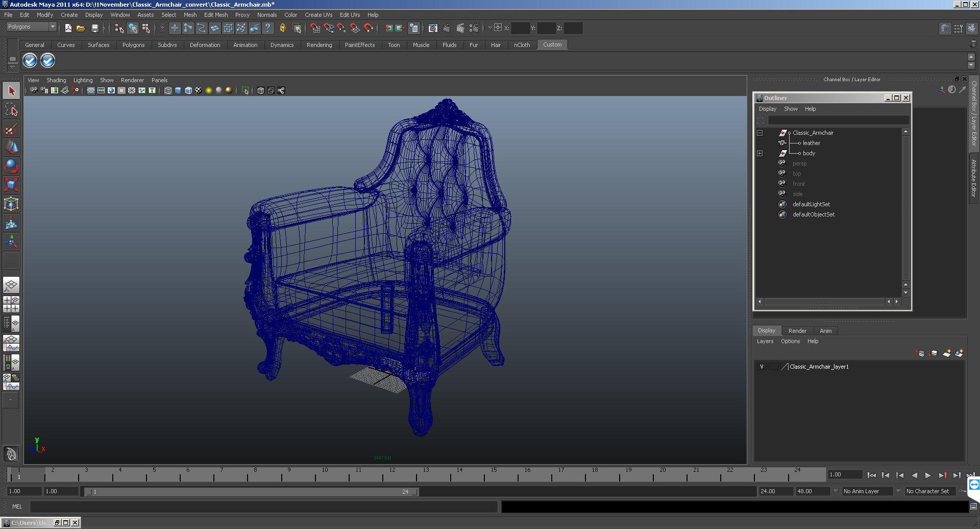This screenshot has height=531, width=980.
Task: Open viewport Renderer menu
Action: (x=132, y=80)
